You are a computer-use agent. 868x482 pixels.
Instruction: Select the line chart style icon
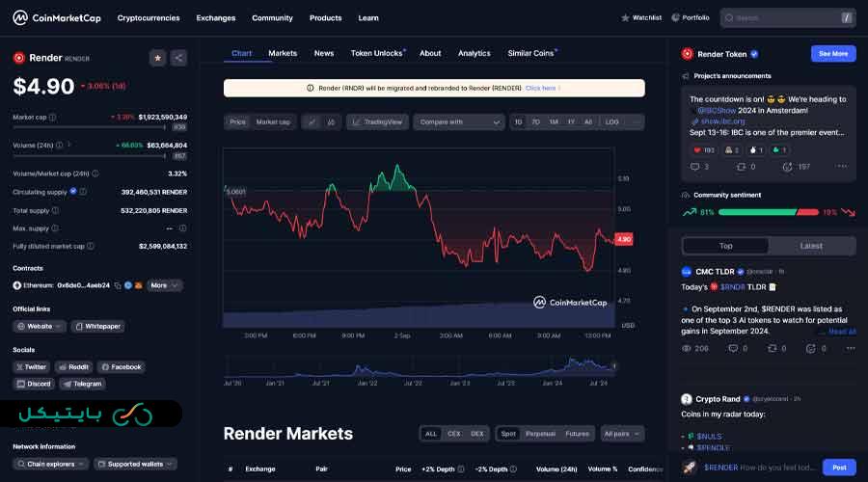click(x=312, y=122)
